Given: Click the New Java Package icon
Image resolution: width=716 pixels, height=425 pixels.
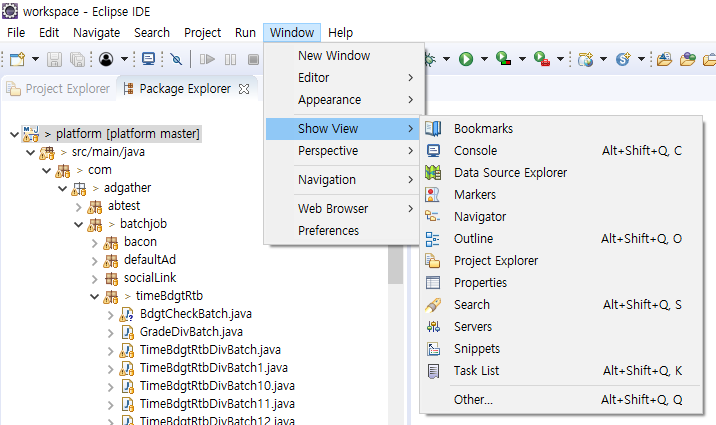Looking at the screenshot, I should pos(586,59).
